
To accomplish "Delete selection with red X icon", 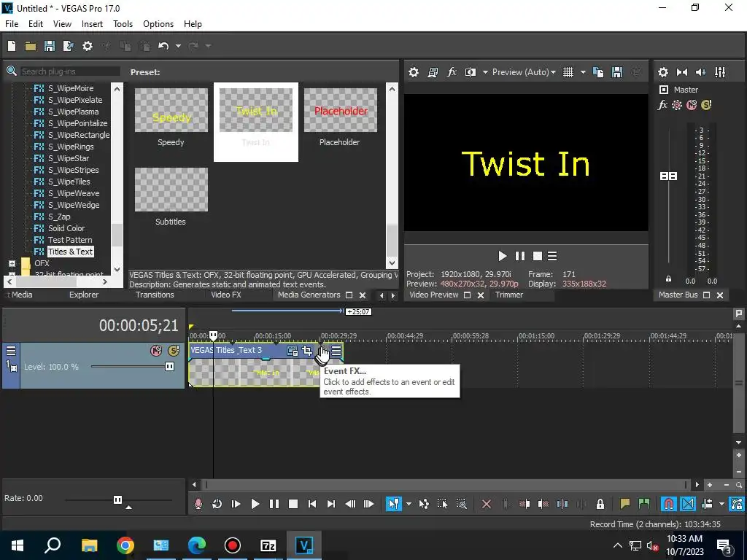I will (487, 504).
